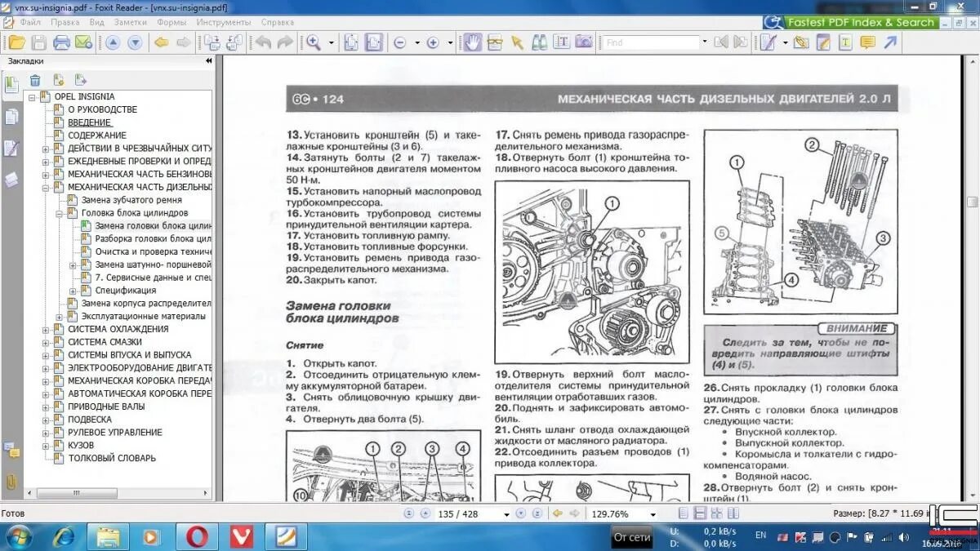The height and width of the screenshot is (551, 980).
Task: Click the Open file folder icon
Action: point(16,42)
